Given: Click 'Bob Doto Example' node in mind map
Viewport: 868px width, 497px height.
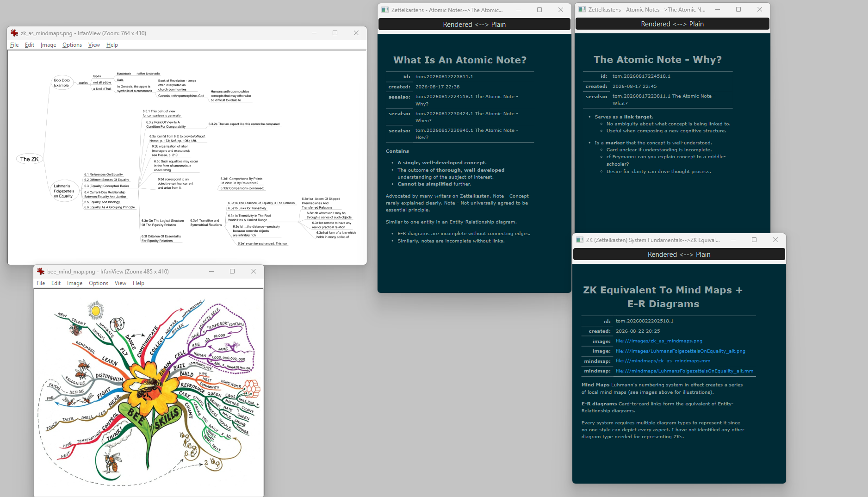Looking at the screenshot, I should coord(62,83).
